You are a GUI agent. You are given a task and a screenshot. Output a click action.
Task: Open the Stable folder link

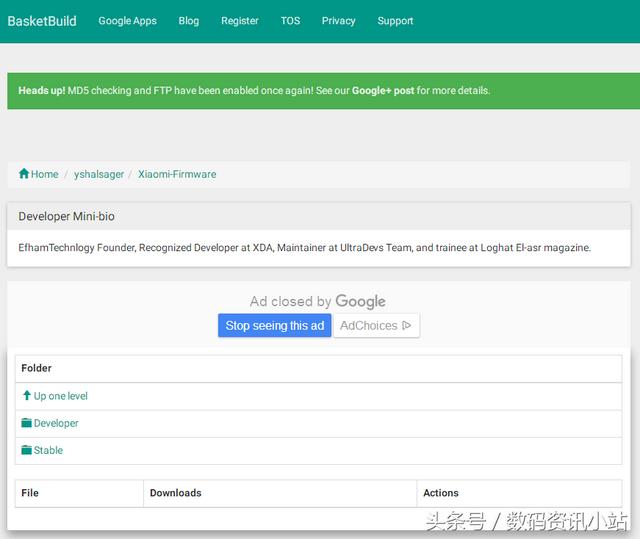(48, 450)
